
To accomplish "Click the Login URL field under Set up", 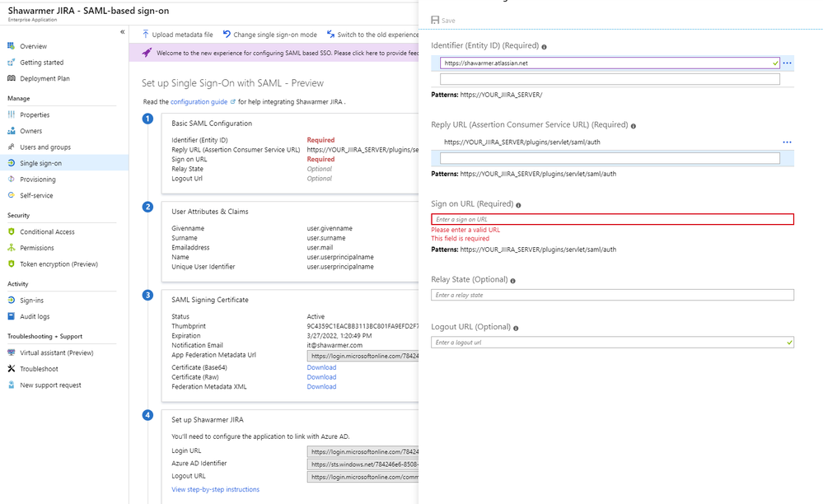I will (x=363, y=451).
